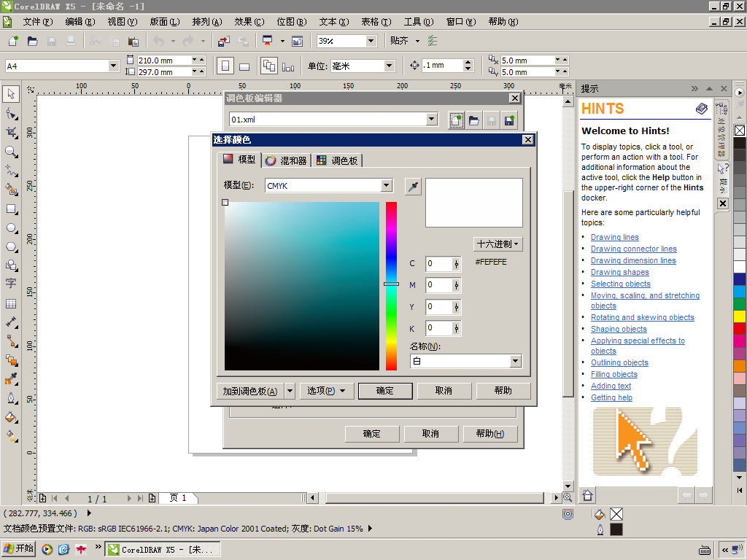Screen dimensions: 747x560
Task: Click the Open file toolbar icon
Action: [x=32, y=42]
